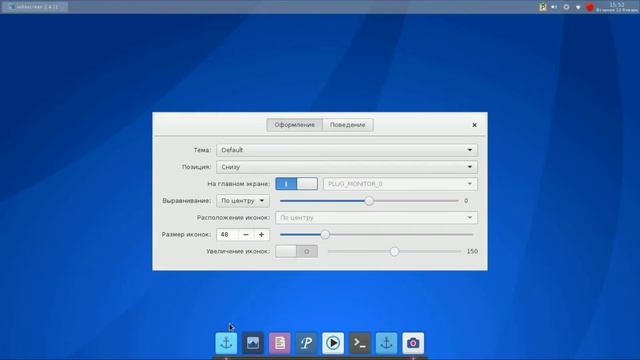Open the Позиция dropdown showing Снизу
640x360 pixels.
point(347,167)
